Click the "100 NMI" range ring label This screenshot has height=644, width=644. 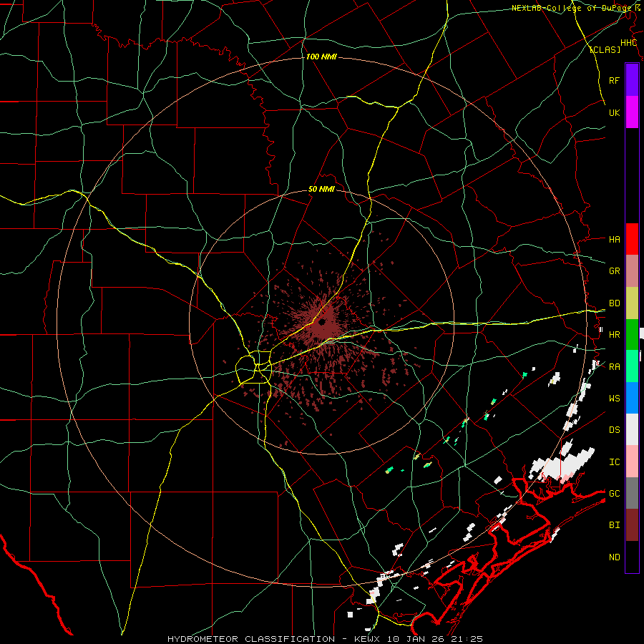tap(321, 57)
